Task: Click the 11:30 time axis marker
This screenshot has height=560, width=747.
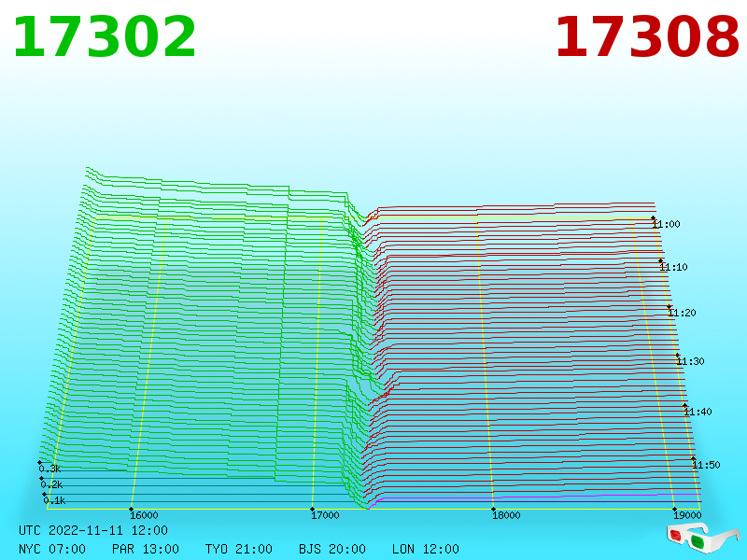Action: [x=690, y=361]
